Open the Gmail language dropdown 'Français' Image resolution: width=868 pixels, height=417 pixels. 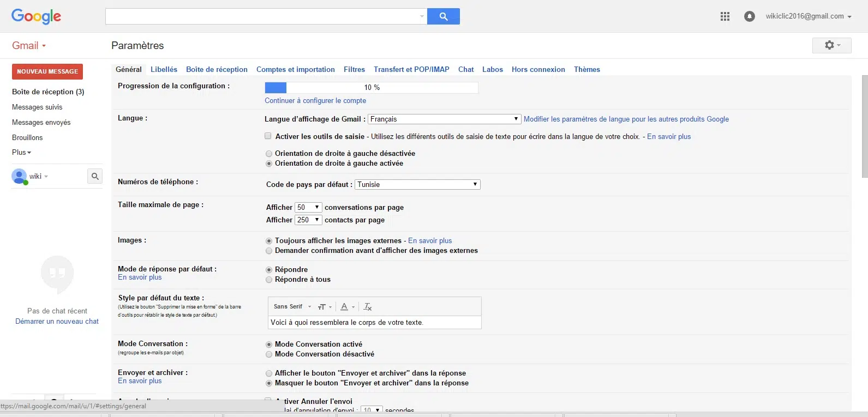445,119
